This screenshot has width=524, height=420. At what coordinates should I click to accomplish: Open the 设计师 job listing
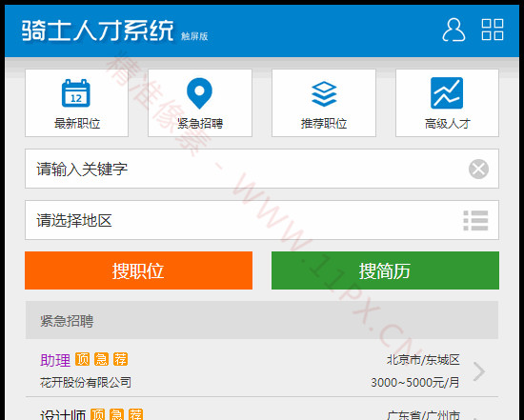click(x=63, y=415)
